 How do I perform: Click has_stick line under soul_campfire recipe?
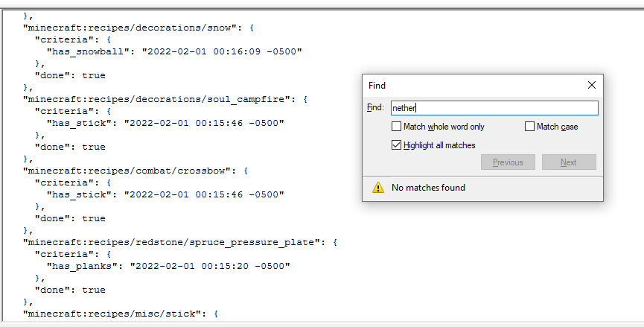click(x=165, y=123)
